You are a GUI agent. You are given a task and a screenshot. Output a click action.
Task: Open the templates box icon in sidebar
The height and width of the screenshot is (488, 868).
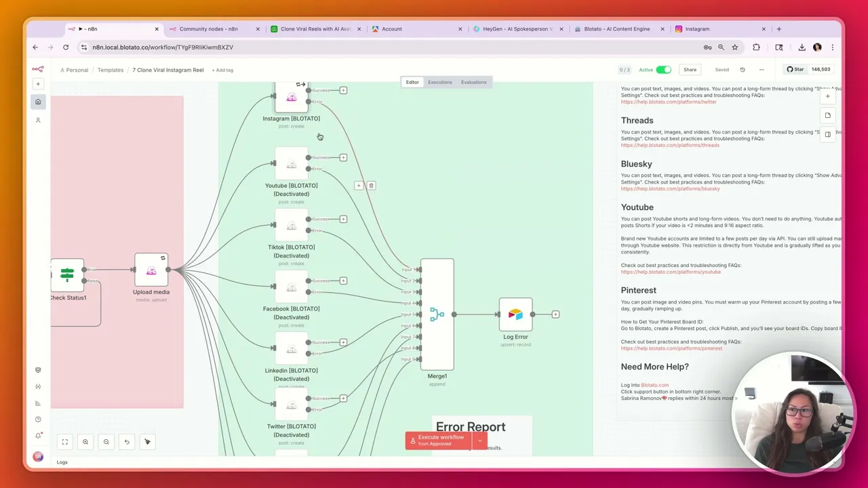pos(38,370)
